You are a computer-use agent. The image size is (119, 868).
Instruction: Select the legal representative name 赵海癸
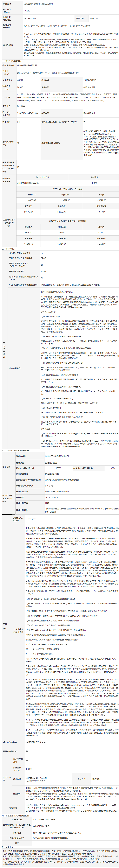coord(20,81)
